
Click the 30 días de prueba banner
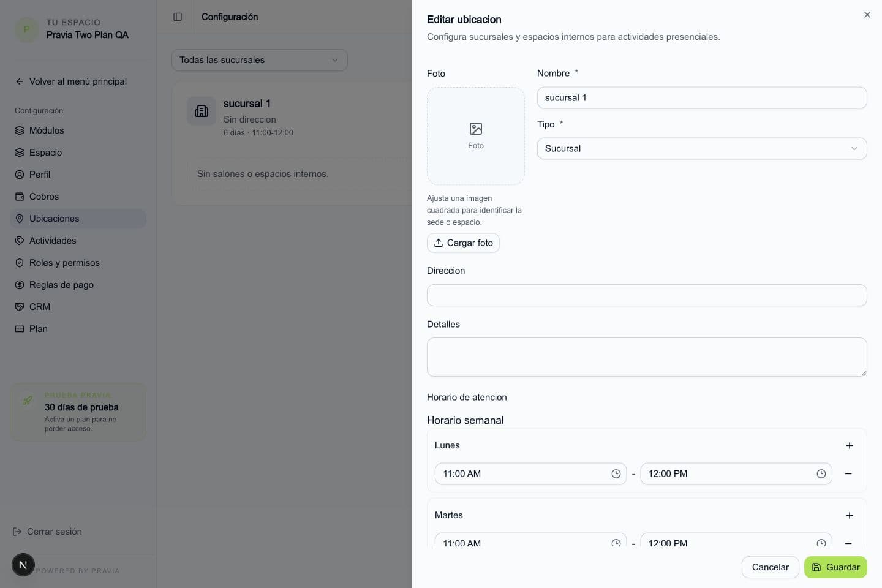click(78, 412)
